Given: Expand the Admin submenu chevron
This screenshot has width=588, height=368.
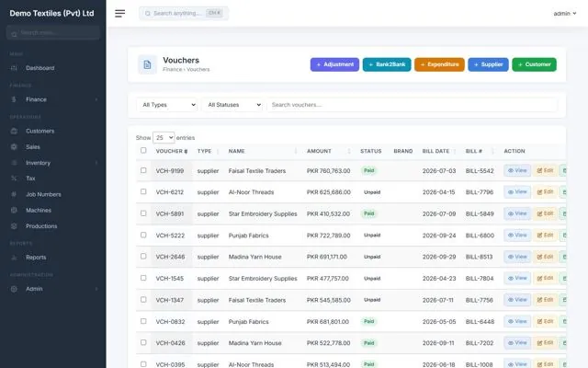Looking at the screenshot, I should (96, 289).
